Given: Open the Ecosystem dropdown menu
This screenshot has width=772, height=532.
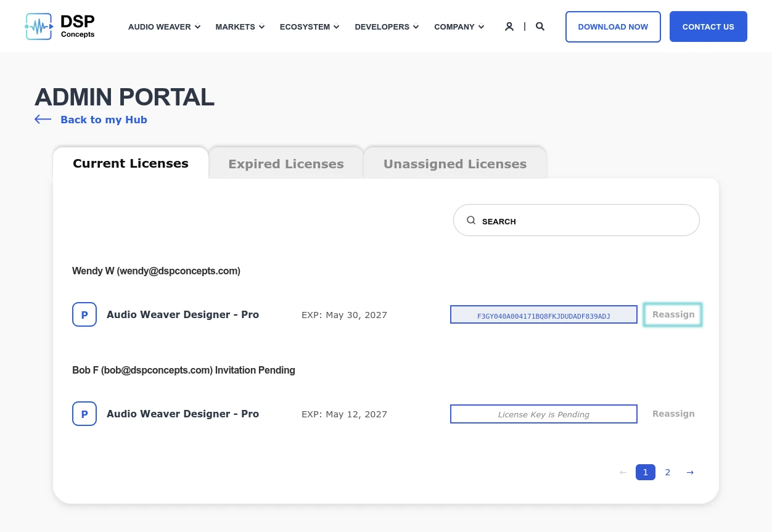Looking at the screenshot, I should [310, 27].
